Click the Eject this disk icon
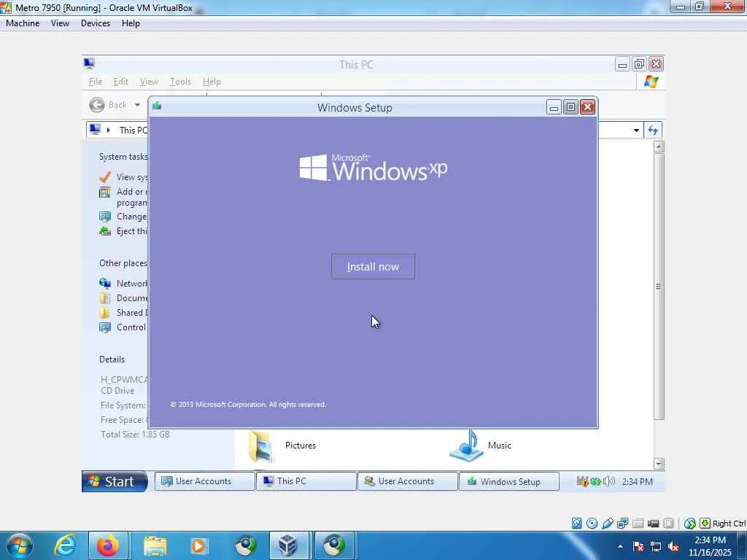Screen dimensions: 747x560 pos(105,231)
